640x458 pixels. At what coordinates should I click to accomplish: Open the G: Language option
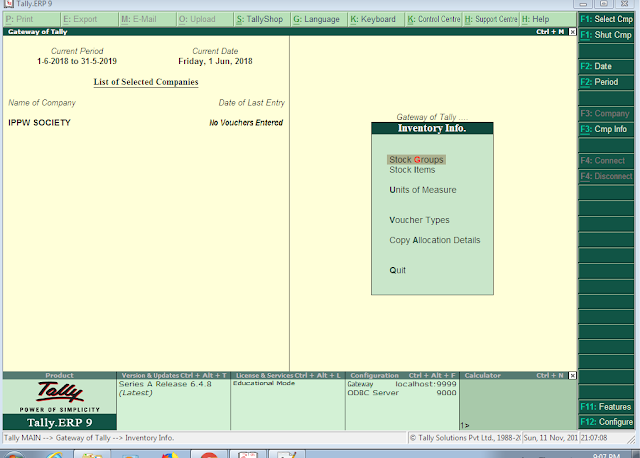click(x=319, y=19)
